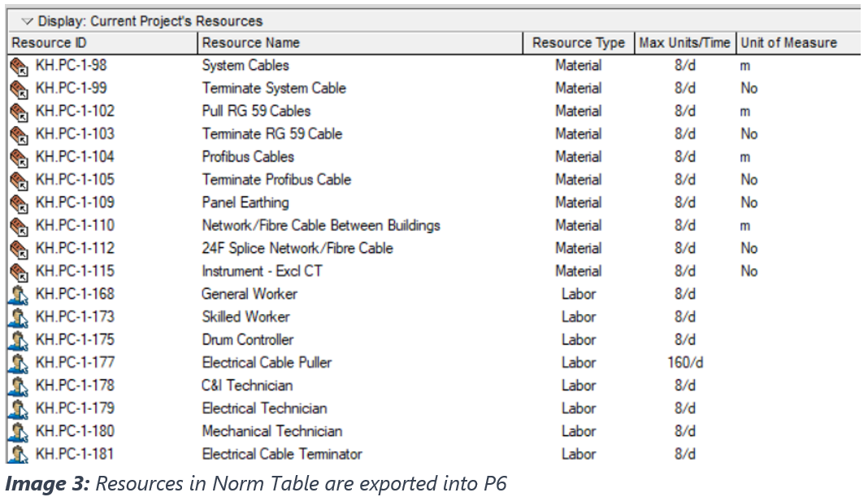
Task: Click the material icon for KH.PC-1-115
Action: tap(19, 271)
